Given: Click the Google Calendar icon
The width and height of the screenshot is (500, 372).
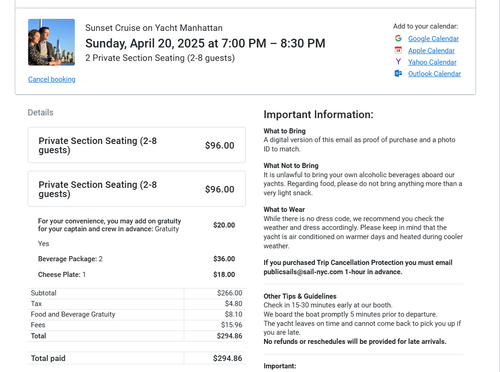Looking at the screenshot, I should tap(398, 38).
